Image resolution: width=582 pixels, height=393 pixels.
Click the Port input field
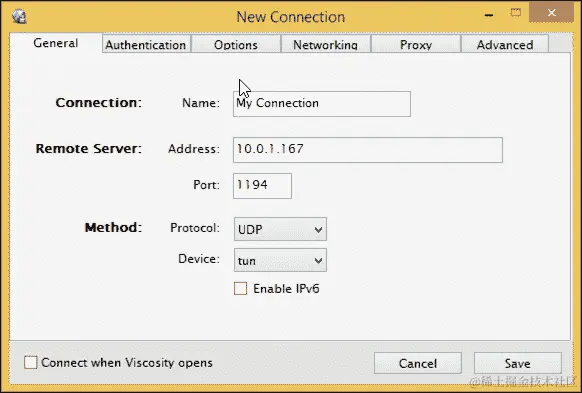(262, 186)
